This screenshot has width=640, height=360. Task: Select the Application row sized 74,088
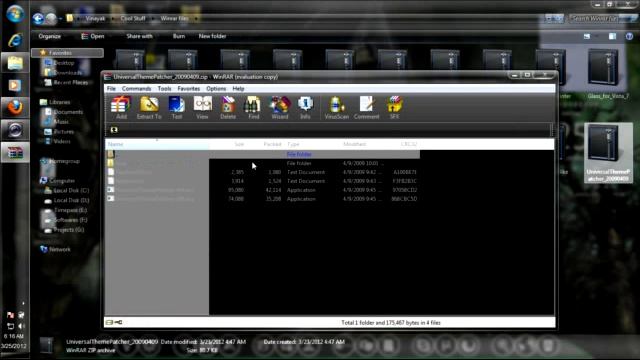(x=262, y=199)
